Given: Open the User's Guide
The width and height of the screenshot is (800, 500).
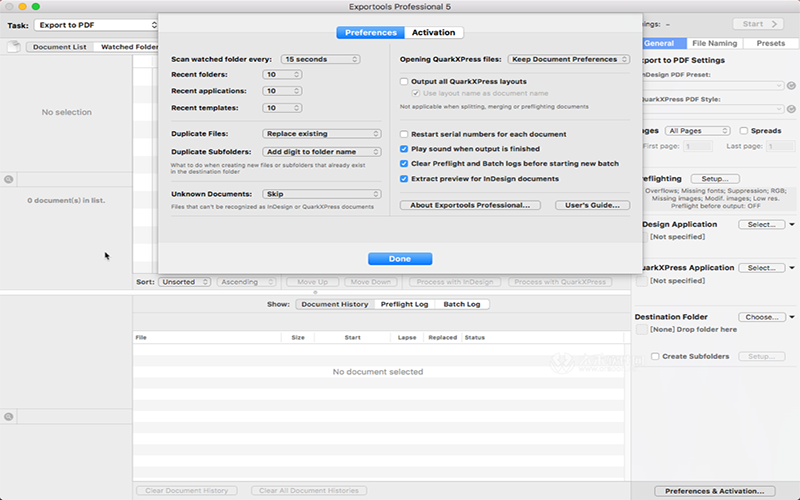Looking at the screenshot, I should coord(592,205).
